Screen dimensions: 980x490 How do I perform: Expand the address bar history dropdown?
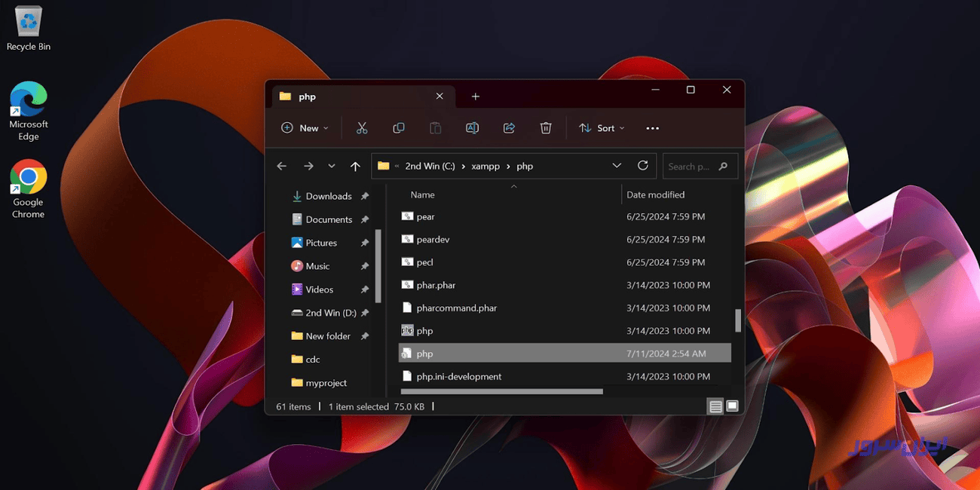coord(617,166)
